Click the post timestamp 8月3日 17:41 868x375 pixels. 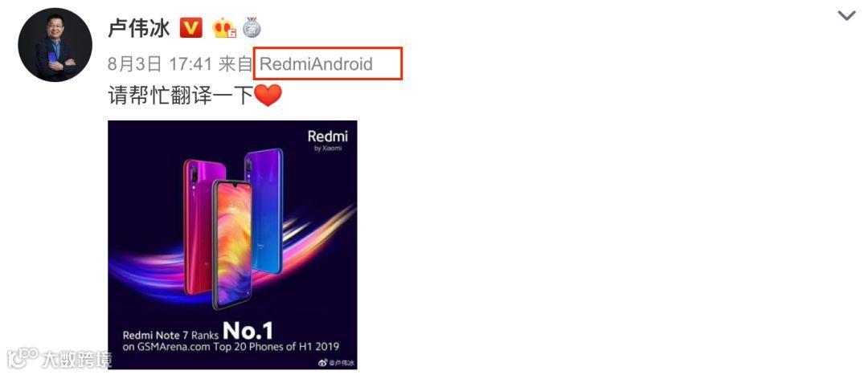[x=160, y=64]
